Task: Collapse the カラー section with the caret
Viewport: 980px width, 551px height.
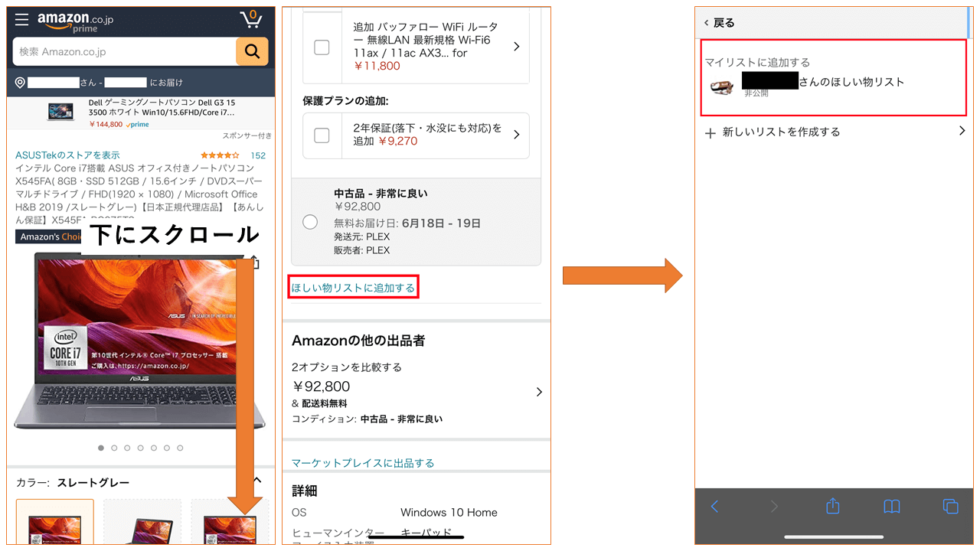Action: (x=260, y=482)
